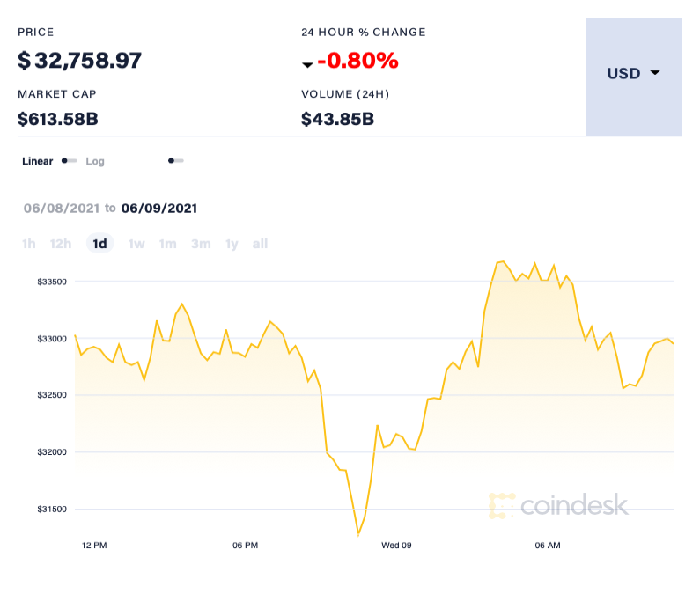Click the CoinDesk watermark logo icon

tap(502, 506)
